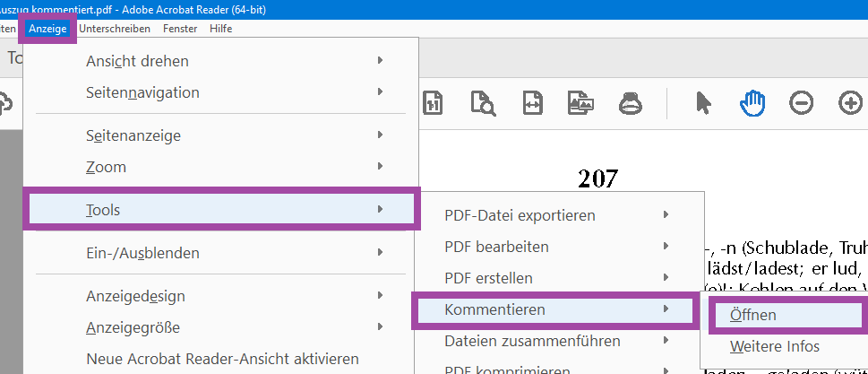868x374 pixels.
Task: Zoom out with the minus icon
Action: (x=801, y=102)
